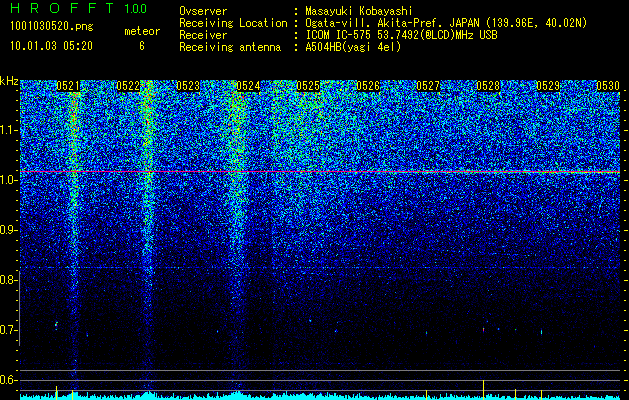The image size is (629, 400).
Task: Click the HROFFT 1.0.0 title text
Action: coord(79,8)
